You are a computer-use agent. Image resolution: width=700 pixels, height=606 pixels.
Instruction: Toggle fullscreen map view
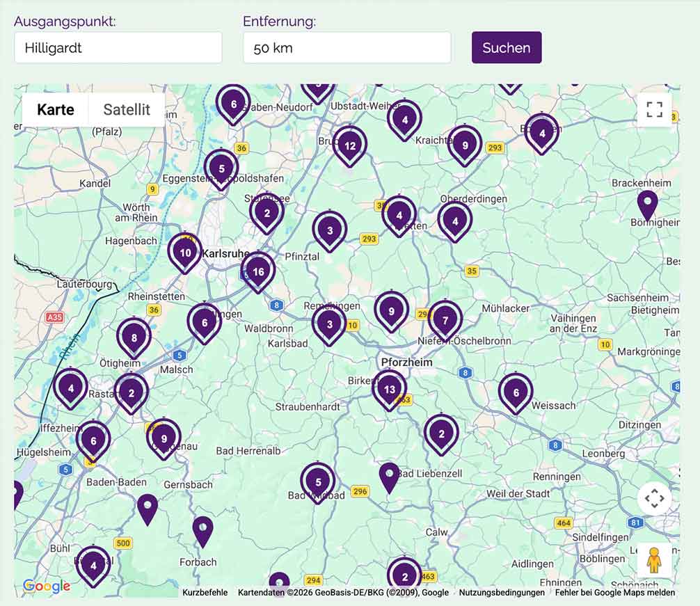654,109
